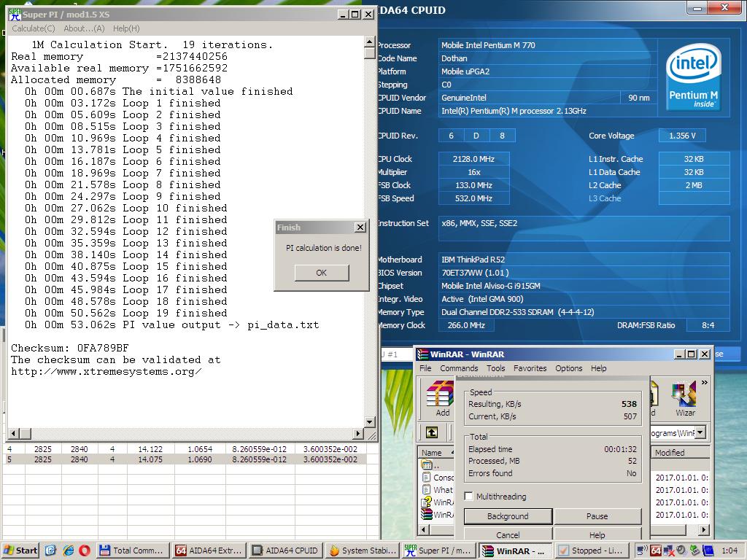
Task: Open the Windows Start menu
Action: [x=20, y=551]
